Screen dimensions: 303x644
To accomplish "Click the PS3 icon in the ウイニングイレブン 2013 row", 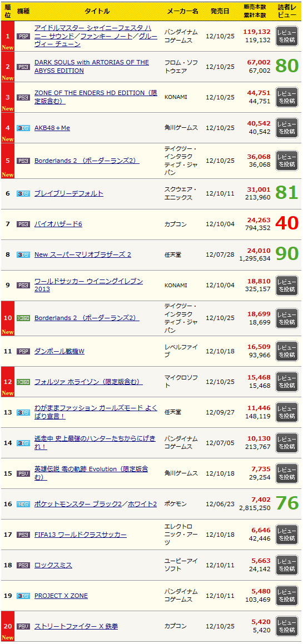I will point(23,285).
